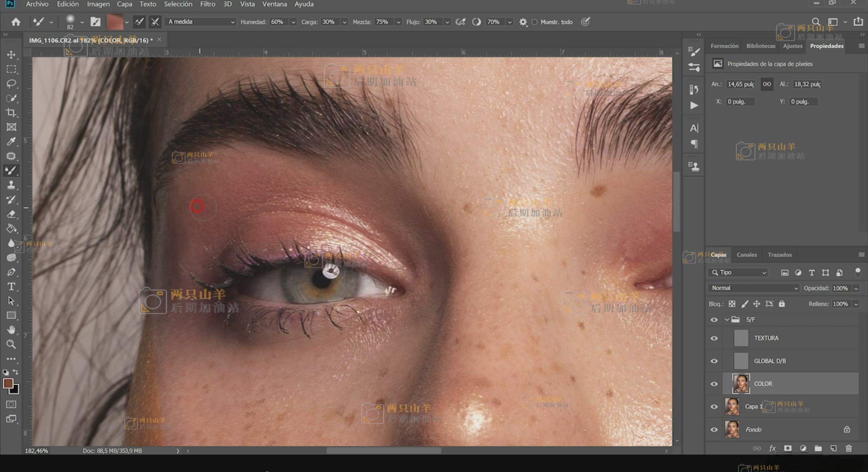Image resolution: width=868 pixels, height=472 pixels.
Task: Select the Capa 1 layer thumbnail
Action: point(732,406)
